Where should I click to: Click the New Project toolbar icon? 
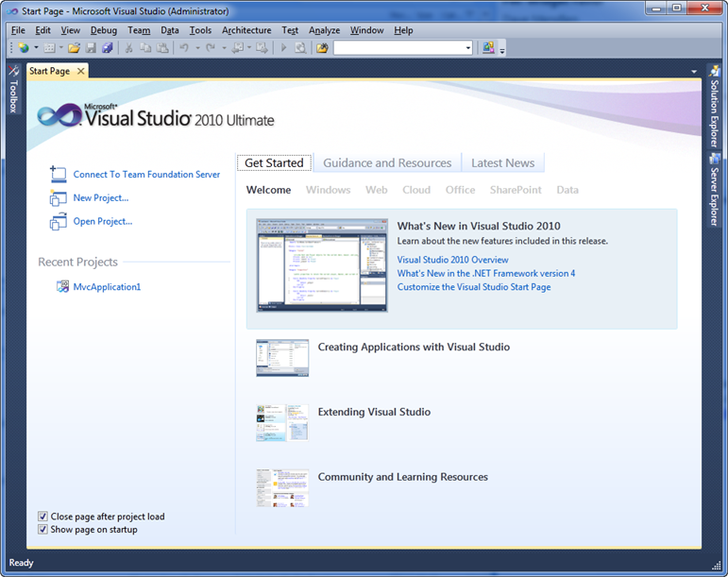[24, 47]
